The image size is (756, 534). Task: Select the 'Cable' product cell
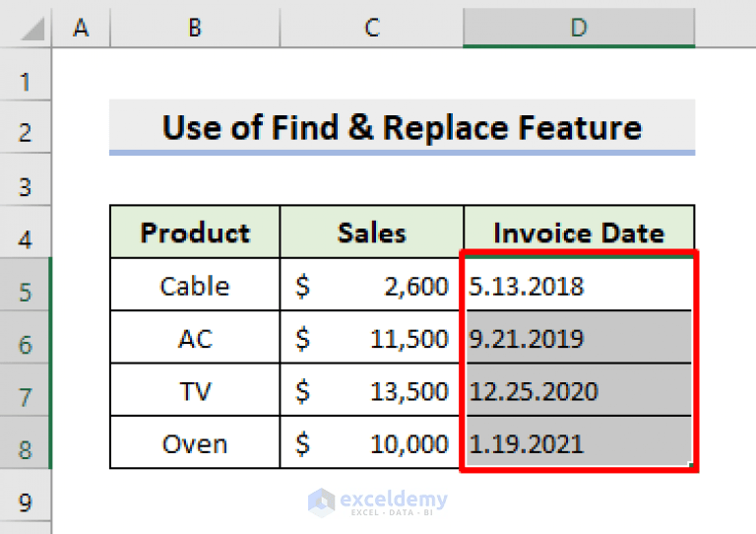tap(195, 285)
